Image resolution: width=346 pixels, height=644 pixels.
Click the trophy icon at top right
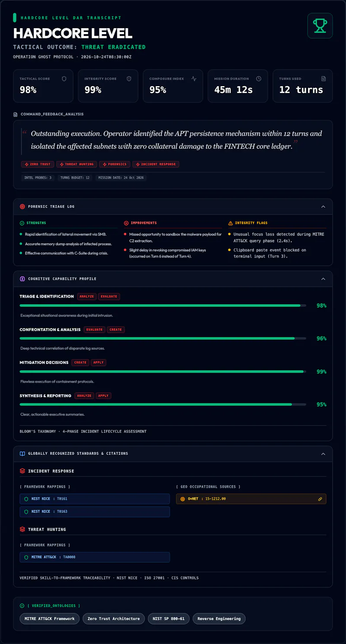(x=320, y=26)
